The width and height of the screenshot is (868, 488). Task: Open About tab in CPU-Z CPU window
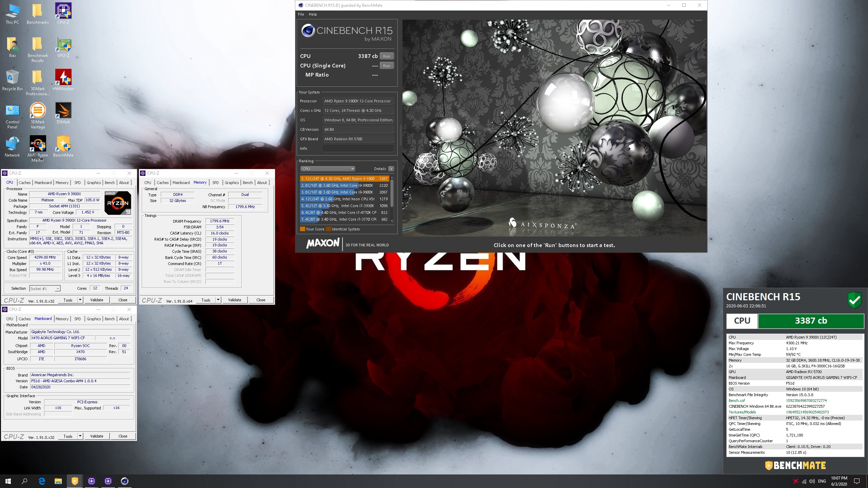(x=124, y=183)
